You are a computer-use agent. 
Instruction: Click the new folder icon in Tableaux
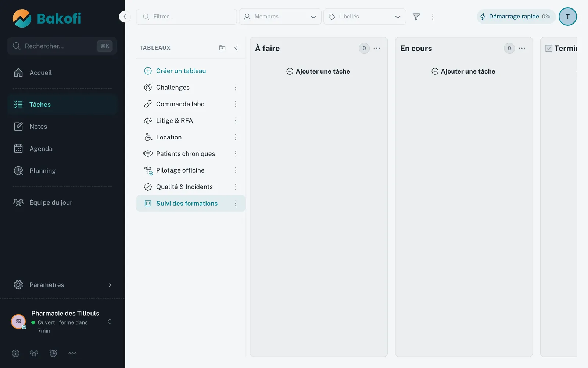click(x=222, y=48)
